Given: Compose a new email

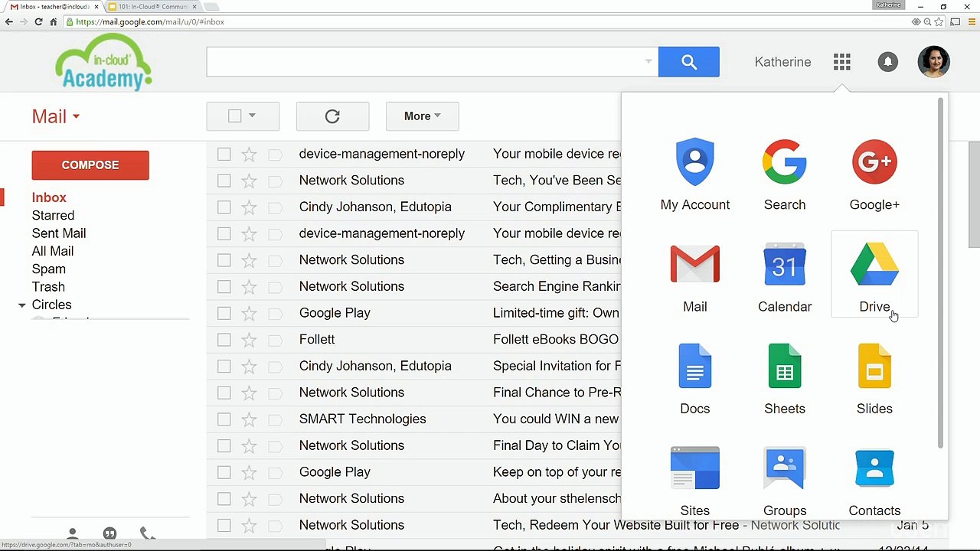Looking at the screenshot, I should [x=90, y=165].
